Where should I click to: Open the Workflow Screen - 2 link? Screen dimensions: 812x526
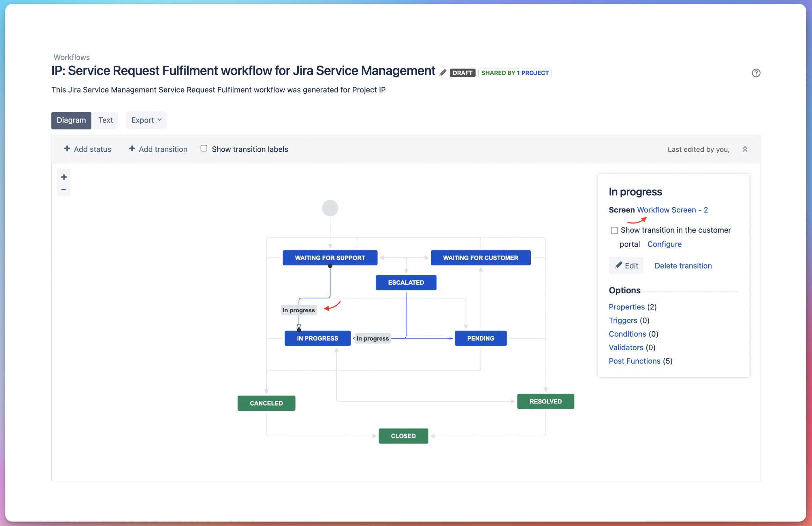tap(672, 210)
